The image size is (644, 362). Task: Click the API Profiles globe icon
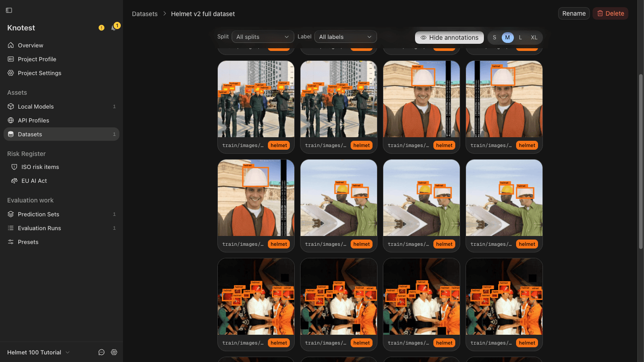[x=11, y=120]
